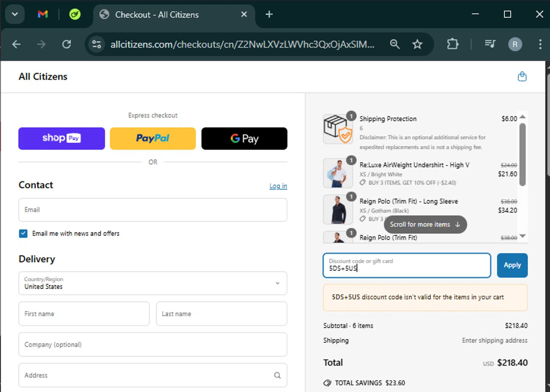Uncheck Email me with news and offers
This screenshot has width=550, height=392.
(23, 234)
